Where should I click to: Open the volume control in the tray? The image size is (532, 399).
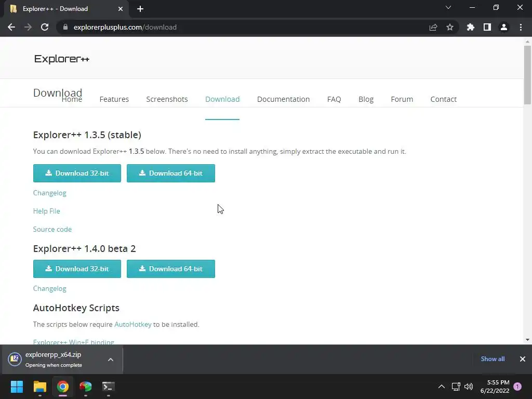469,387
